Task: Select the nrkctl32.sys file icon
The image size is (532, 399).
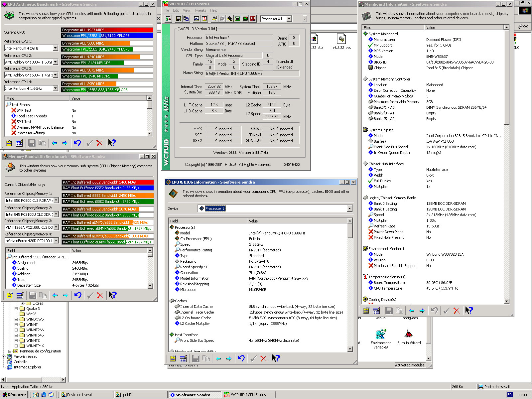Action: pos(341,42)
